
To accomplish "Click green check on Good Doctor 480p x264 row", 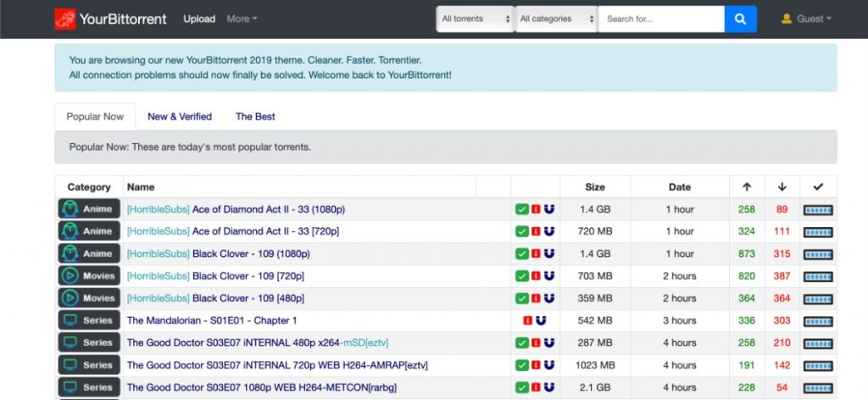I will click(x=522, y=342).
